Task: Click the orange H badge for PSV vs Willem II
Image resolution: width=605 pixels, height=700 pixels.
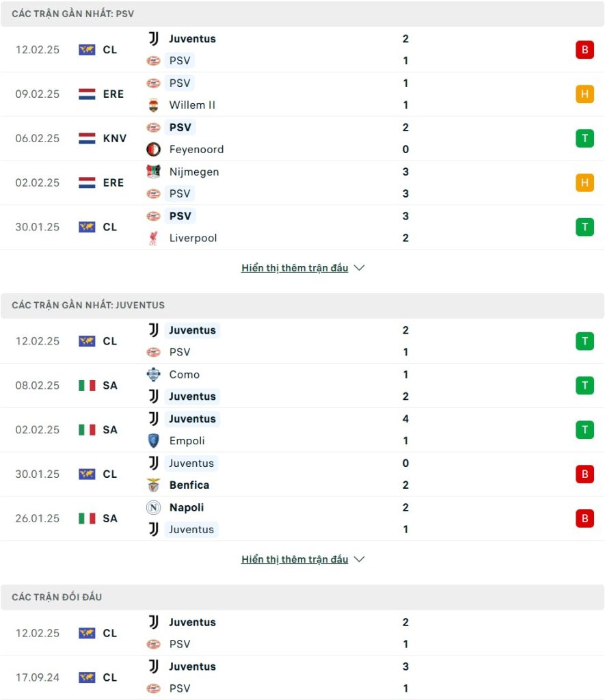Action: 584,94
